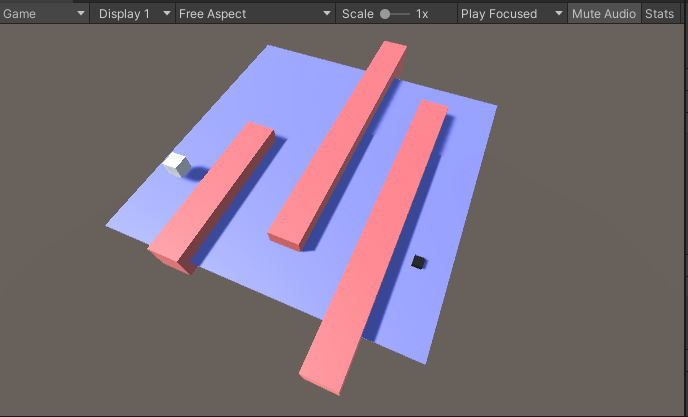
Task: Toggle the Stats overlay button
Action: 659,14
